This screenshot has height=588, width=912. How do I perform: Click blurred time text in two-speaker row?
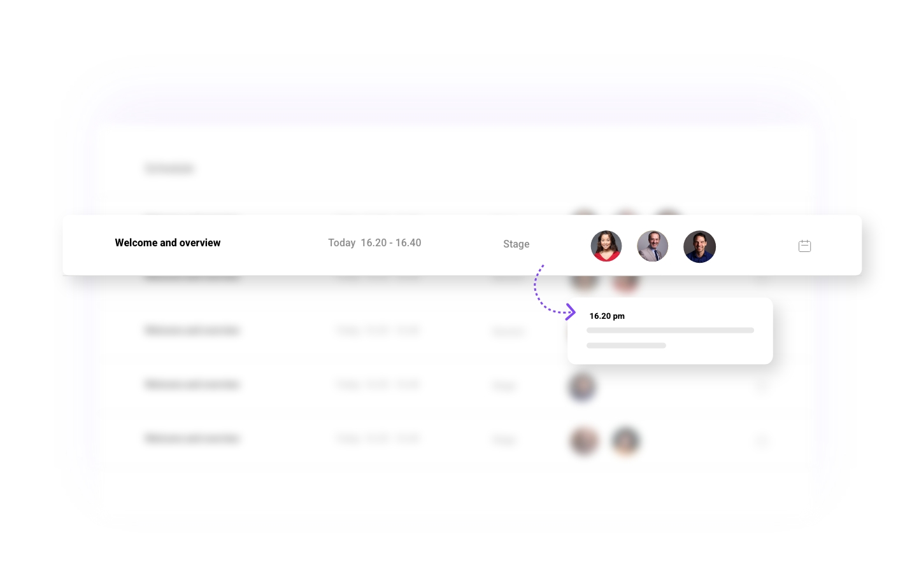(377, 438)
